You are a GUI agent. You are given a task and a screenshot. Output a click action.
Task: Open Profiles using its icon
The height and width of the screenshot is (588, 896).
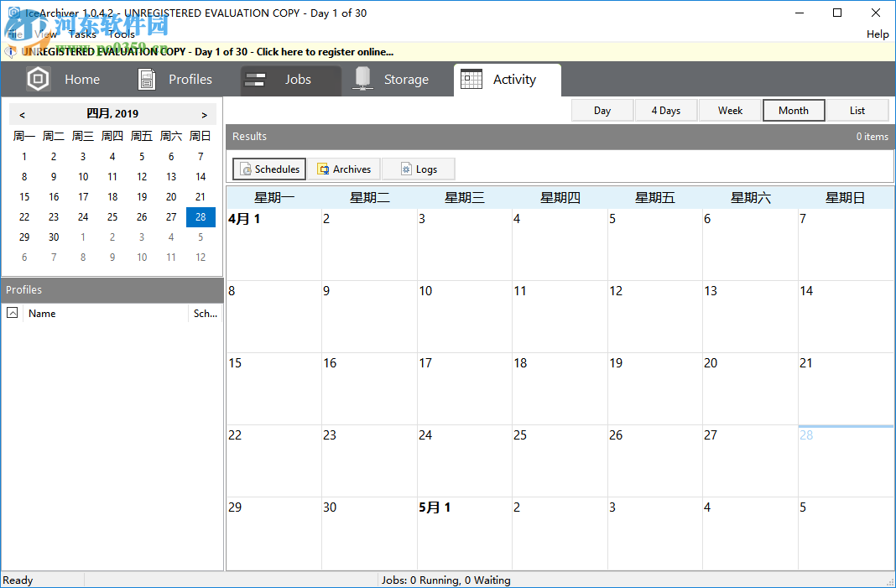point(146,79)
